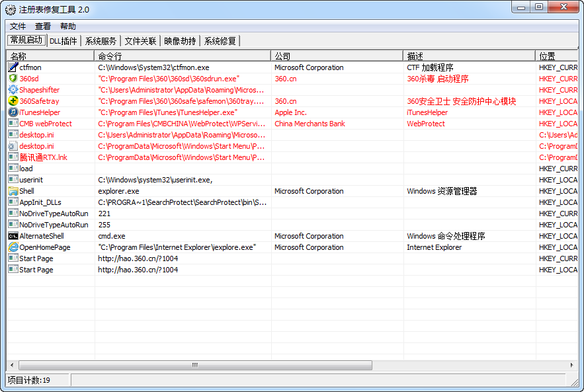Click the Shapeshifter gear icon
Viewport: 584px width, 392px height.
tap(13, 90)
